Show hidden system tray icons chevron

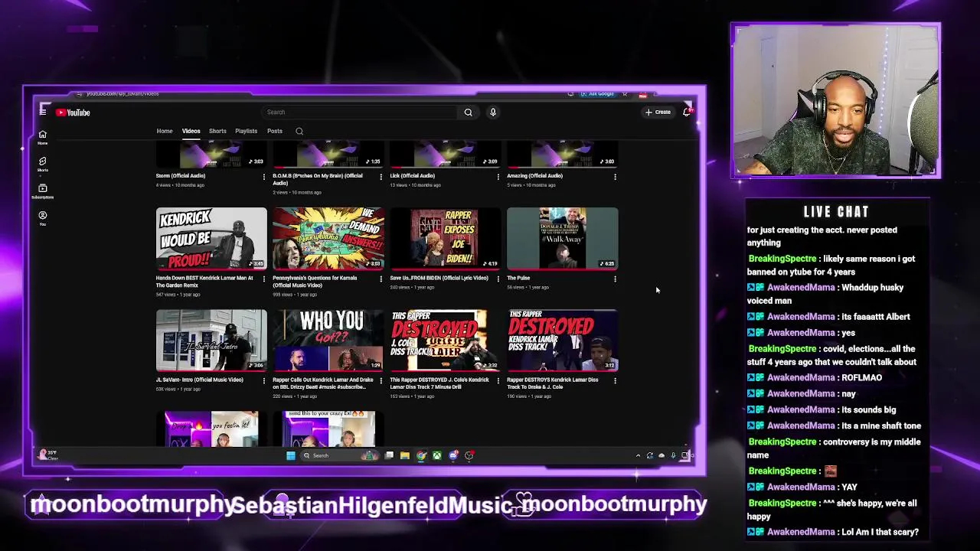(x=638, y=455)
